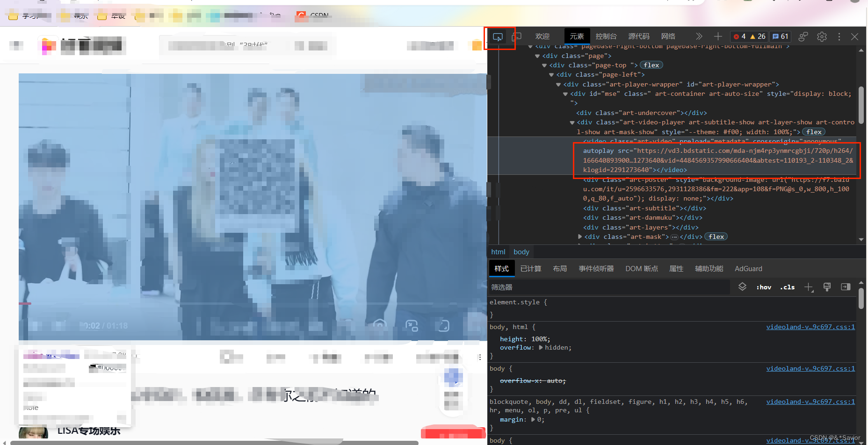This screenshot has width=868, height=445.
Task: Open the 布局 layout pane
Action: 560,269
